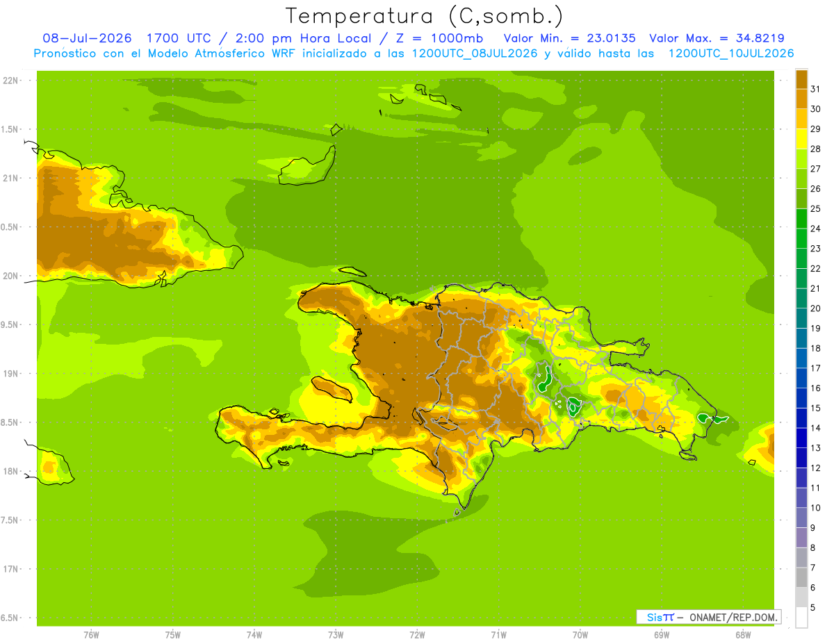This screenshot has height=644, width=834.
Task: Select the valid-until stamp "1200UTC_10JUL2026"
Action: [730, 53]
